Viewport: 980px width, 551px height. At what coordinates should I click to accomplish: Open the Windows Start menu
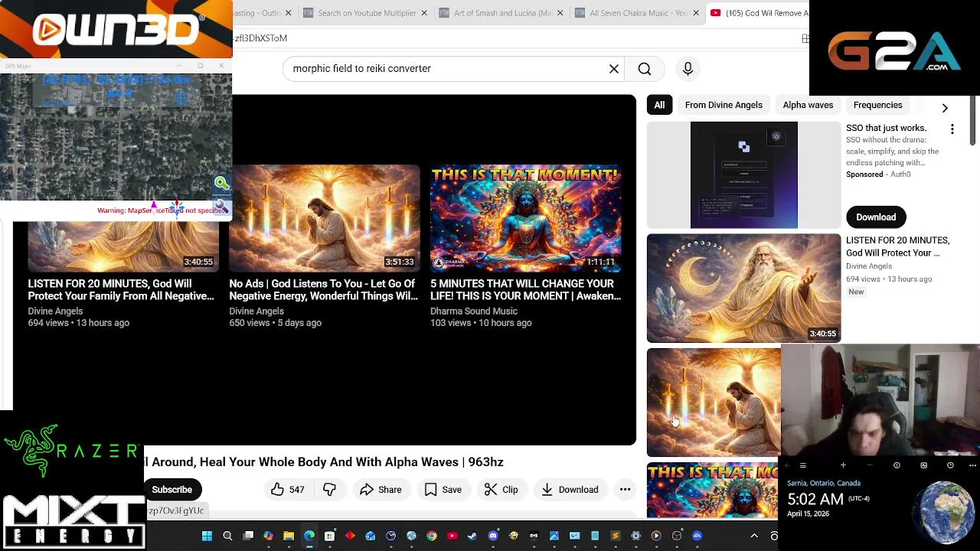[x=207, y=536]
